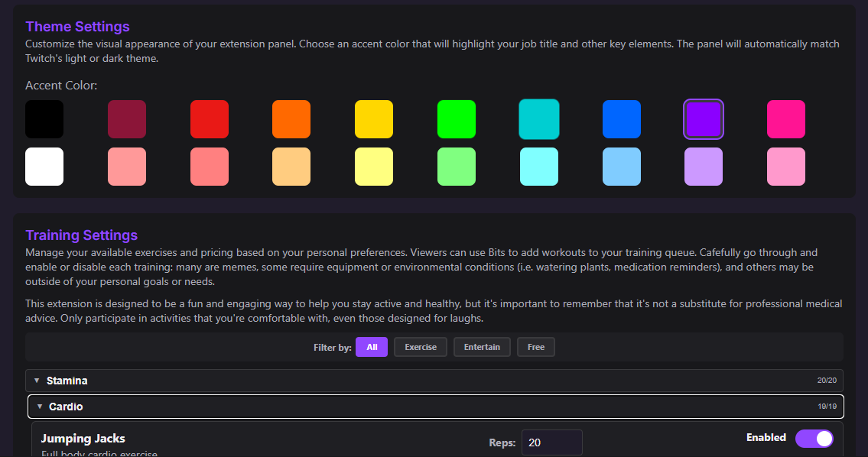Screen dimensions: 868x457
Task: Click the Jumping Jacks Reps input field
Action: click(x=551, y=442)
